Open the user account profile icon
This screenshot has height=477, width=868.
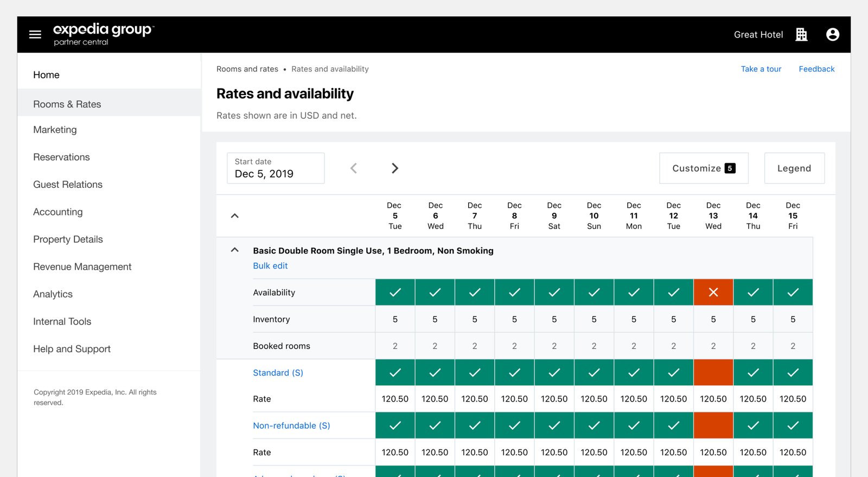(832, 35)
